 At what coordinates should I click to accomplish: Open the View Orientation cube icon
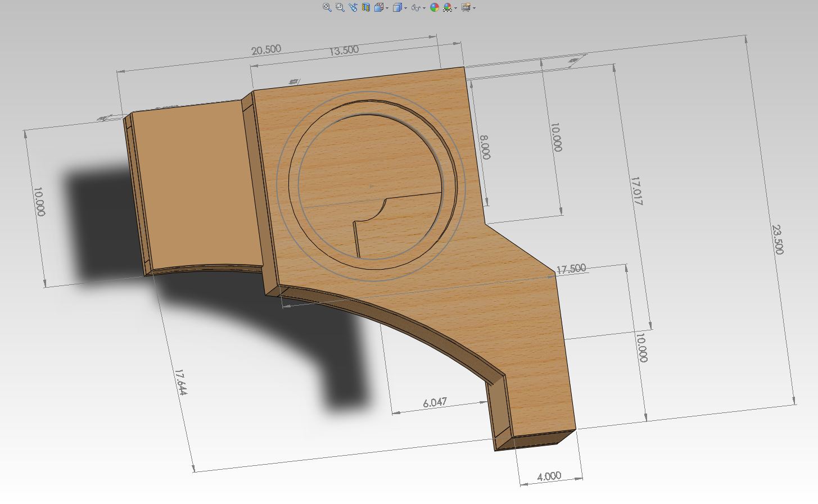[x=379, y=7]
